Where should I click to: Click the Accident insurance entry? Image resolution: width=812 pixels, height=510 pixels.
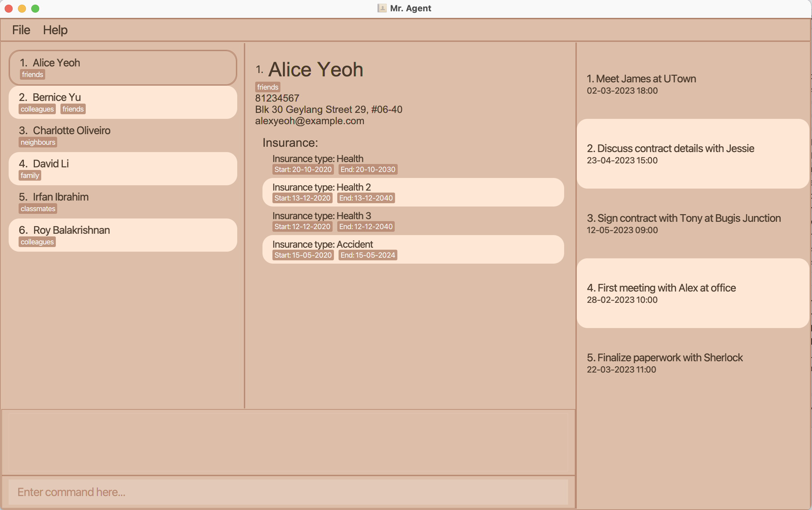pyautogui.click(x=413, y=249)
